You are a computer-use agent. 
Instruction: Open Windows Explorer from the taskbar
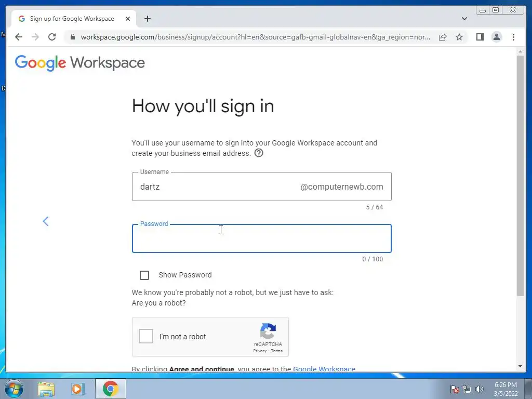click(46, 389)
